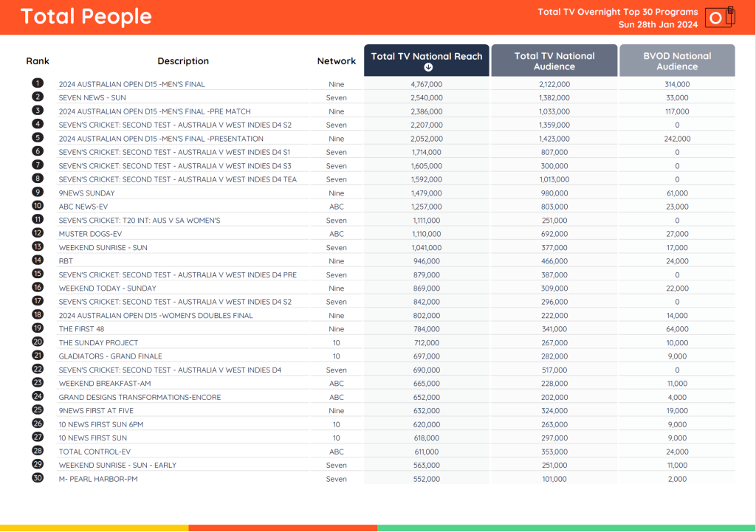The height and width of the screenshot is (532, 756).
Task: Open THE SUNDAY PROJECT program entry
Action: (x=98, y=343)
